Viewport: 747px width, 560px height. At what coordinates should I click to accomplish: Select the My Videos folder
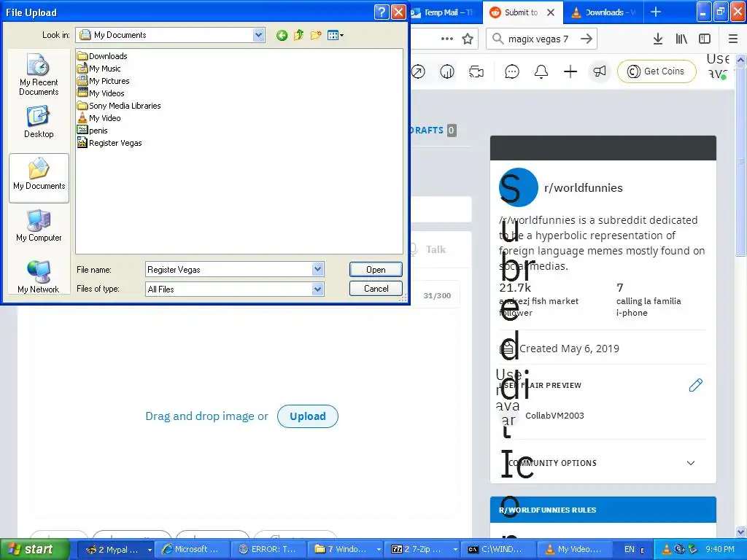pos(101,93)
